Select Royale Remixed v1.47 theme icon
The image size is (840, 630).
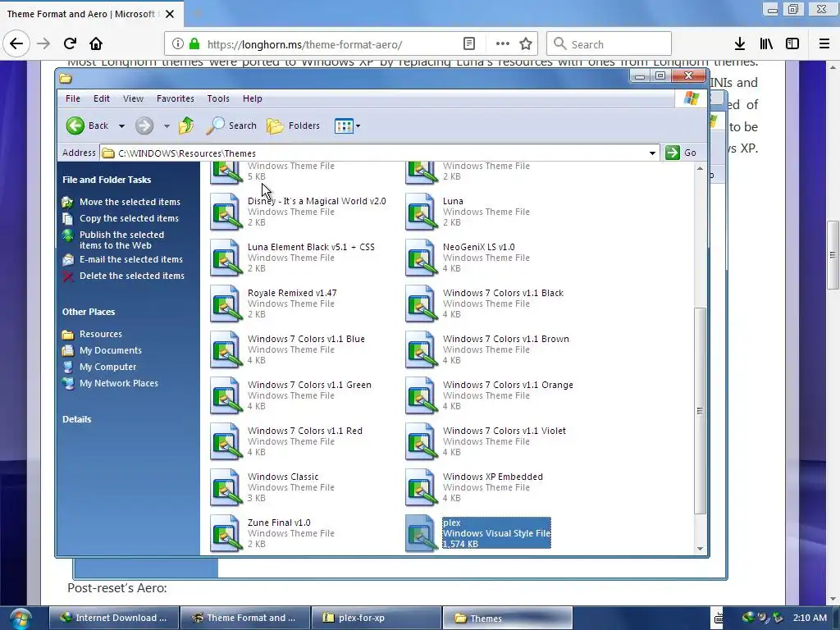[226, 304]
